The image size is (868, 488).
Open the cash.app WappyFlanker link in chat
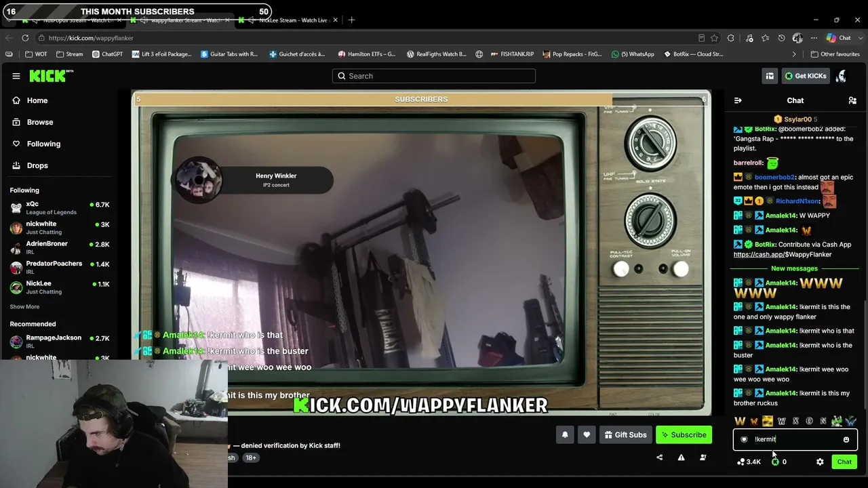pyautogui.click(x=783, y=254)
